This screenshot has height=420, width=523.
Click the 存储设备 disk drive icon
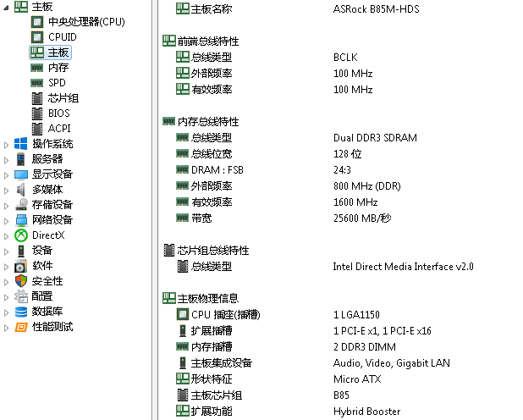click(x=21, y=205)
